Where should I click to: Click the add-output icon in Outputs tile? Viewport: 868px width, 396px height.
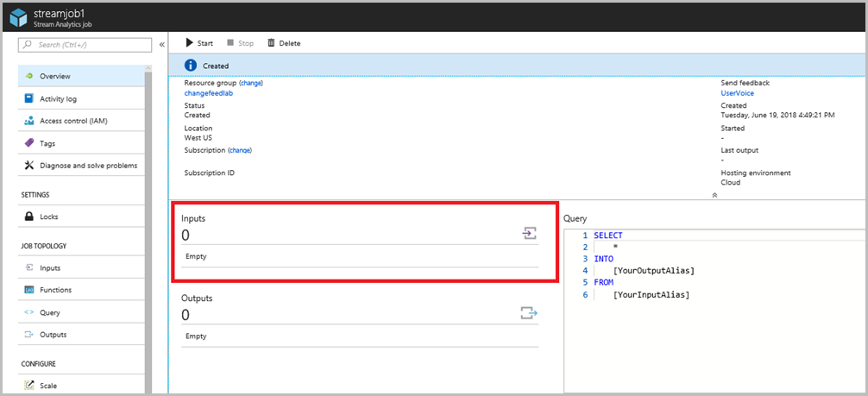[529, 313]
